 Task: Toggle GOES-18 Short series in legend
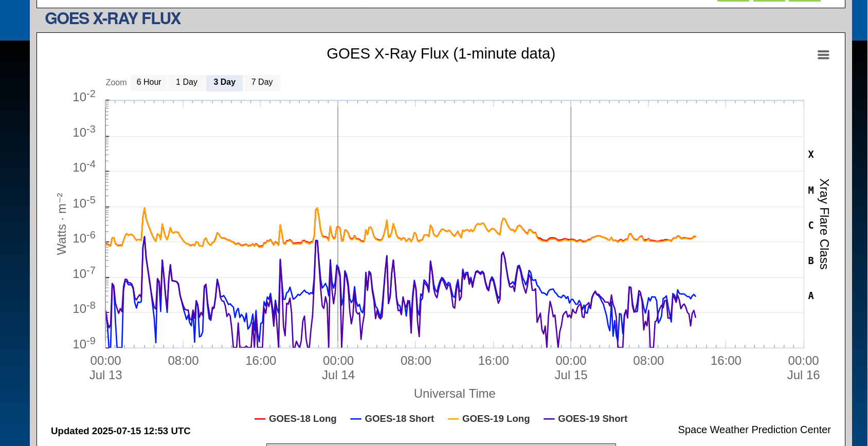[x=392, y=419]
